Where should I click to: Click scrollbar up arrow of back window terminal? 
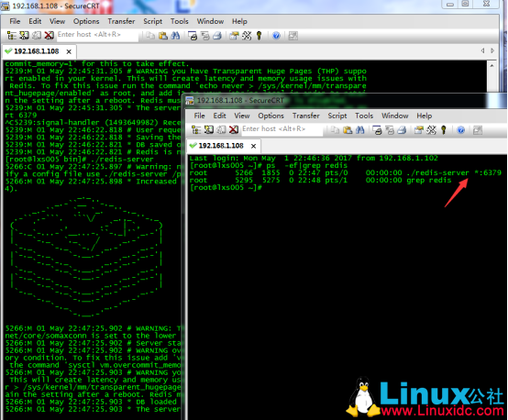pyautogui.click(x=491, y=65)
